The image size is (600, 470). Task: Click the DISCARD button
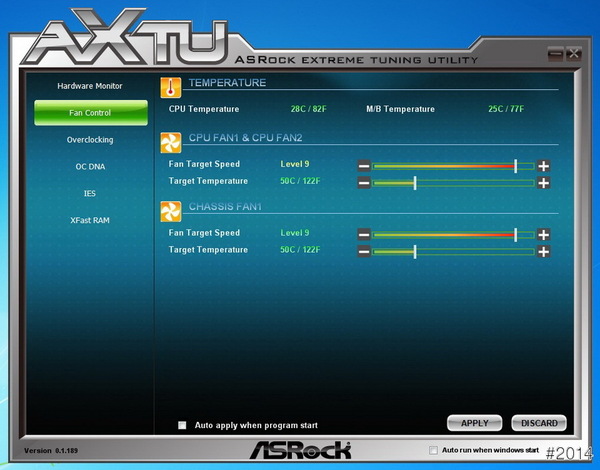click(539, 423)
